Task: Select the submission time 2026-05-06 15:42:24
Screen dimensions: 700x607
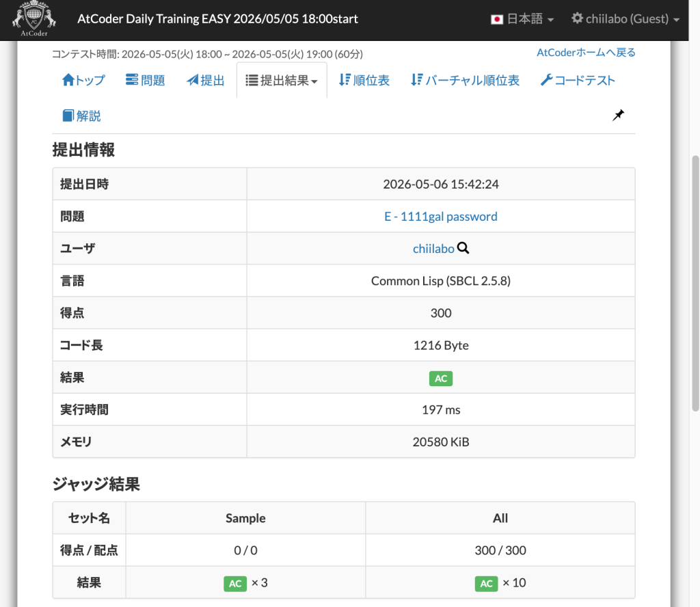Action: coord(441,185)
